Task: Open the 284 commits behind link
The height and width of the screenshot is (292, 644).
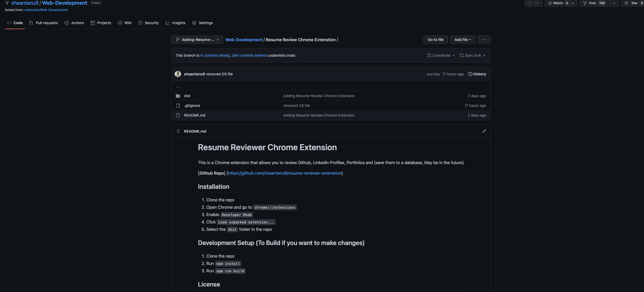Action: [249, 55]
